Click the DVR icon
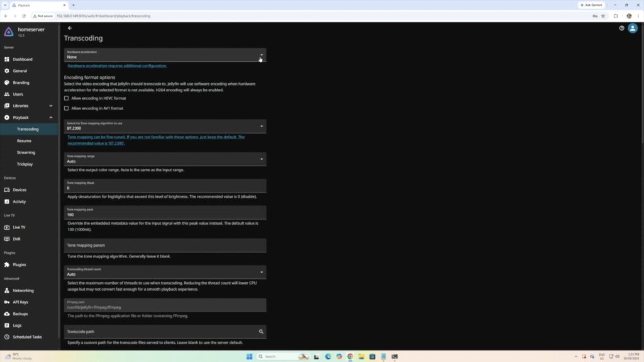The height and width of the screenshot is (362, 644). [6, 239]
